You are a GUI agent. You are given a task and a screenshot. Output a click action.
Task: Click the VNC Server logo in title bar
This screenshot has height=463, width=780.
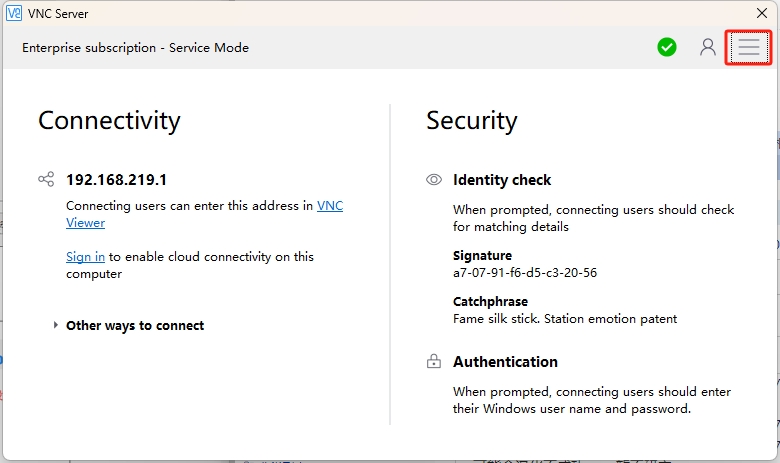(14, 13)
